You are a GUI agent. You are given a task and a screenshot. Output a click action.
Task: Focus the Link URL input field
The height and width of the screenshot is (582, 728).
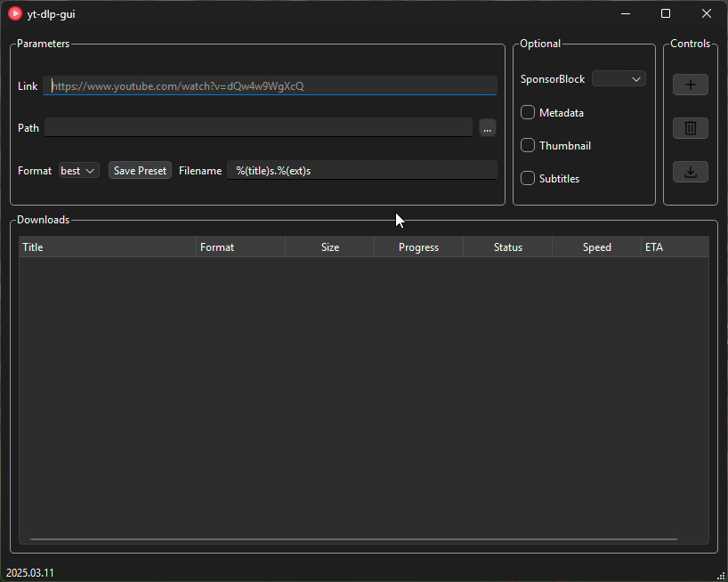pos(270,85)
